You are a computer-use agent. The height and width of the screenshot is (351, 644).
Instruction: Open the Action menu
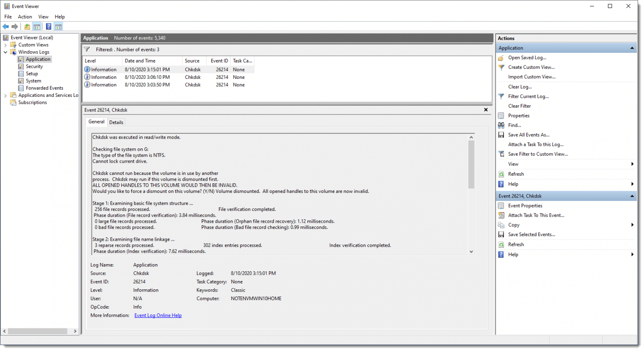pyautogui.click(x=25, y=16)
